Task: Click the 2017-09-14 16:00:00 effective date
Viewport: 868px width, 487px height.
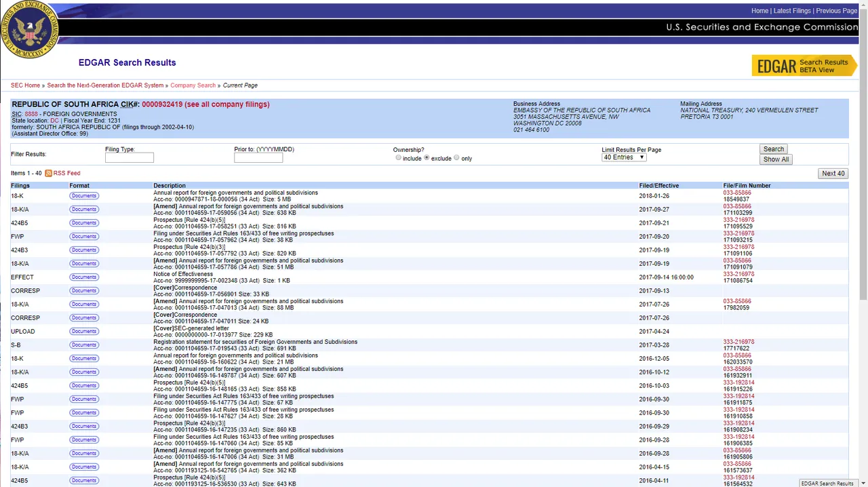Action: pos(666,277)
